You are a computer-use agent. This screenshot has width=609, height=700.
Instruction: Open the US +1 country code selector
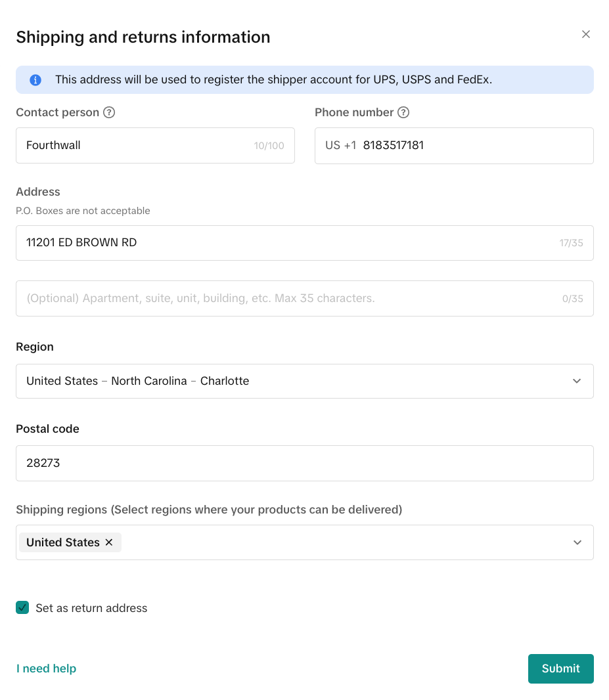coord(341,146)
